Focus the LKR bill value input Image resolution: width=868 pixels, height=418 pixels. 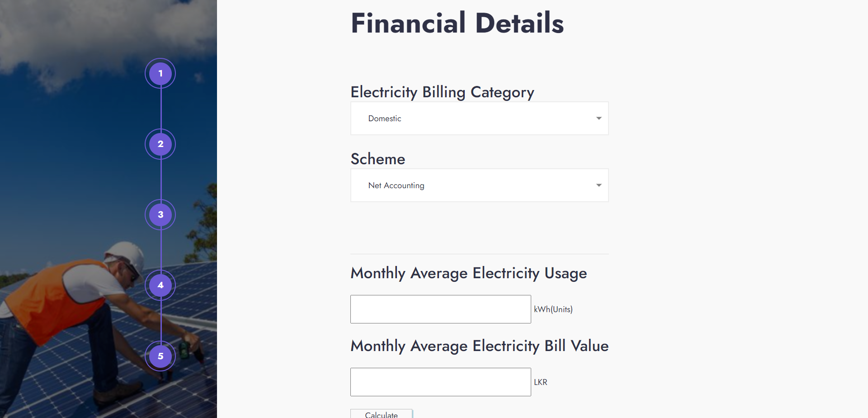click(441, 382)
